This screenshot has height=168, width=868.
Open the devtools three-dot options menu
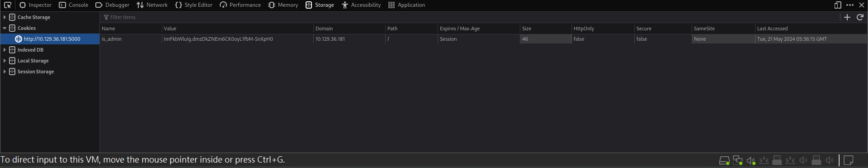coord(850,5)
